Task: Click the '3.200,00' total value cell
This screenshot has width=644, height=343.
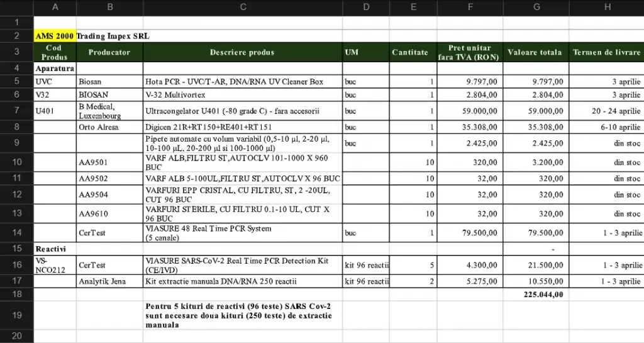Action: click(x=536, y=162)
